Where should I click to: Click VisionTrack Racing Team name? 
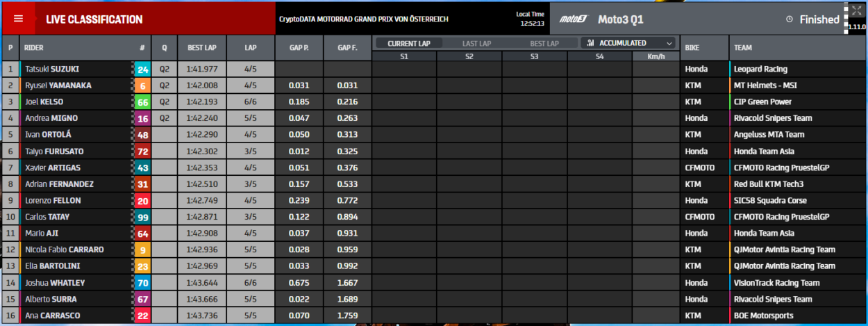click(777, 283)
